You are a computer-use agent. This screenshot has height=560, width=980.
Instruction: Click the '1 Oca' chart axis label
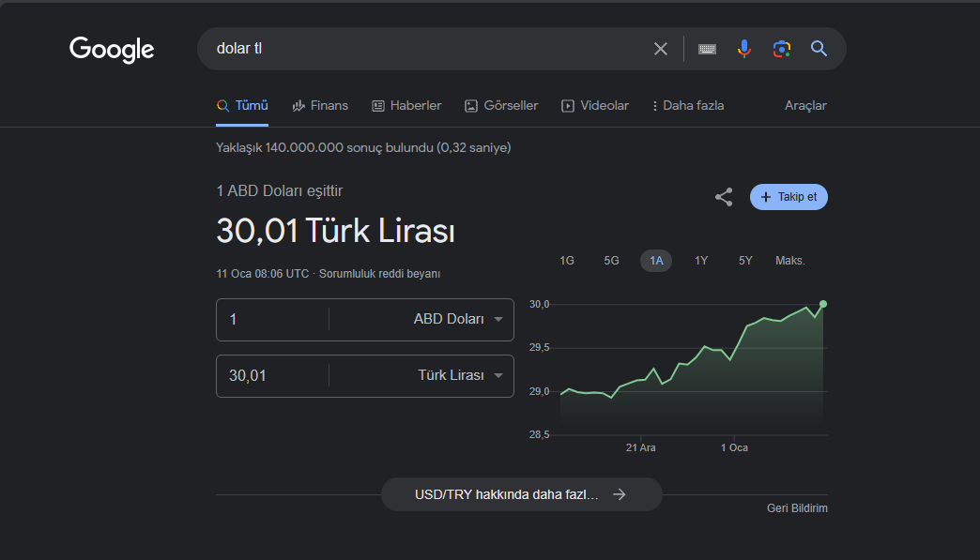(734, 447)
